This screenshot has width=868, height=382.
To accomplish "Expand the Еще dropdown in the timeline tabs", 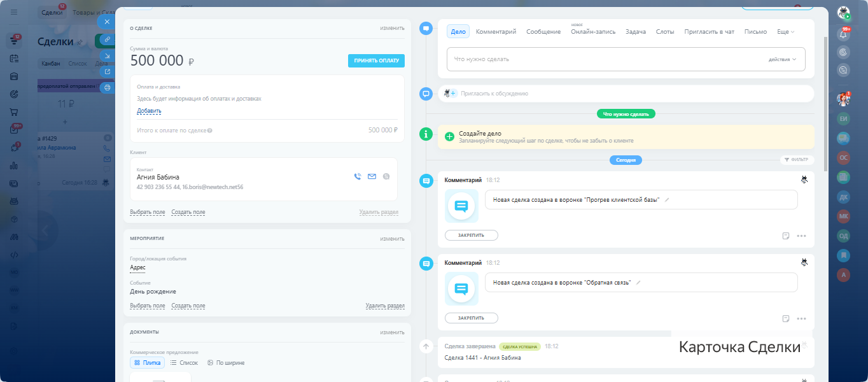I will pos(786,32).
